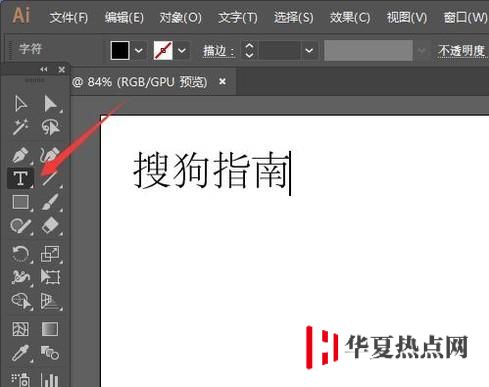Open the 选择(S) menu
This screenshot has height=387, width=489.
pyautogui.click(x=294, y=18)
